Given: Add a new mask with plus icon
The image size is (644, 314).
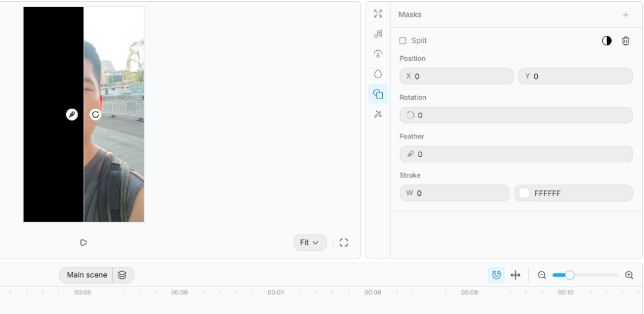Looking at the screenshot, I should pyautogui.click(x=626, y=15).
